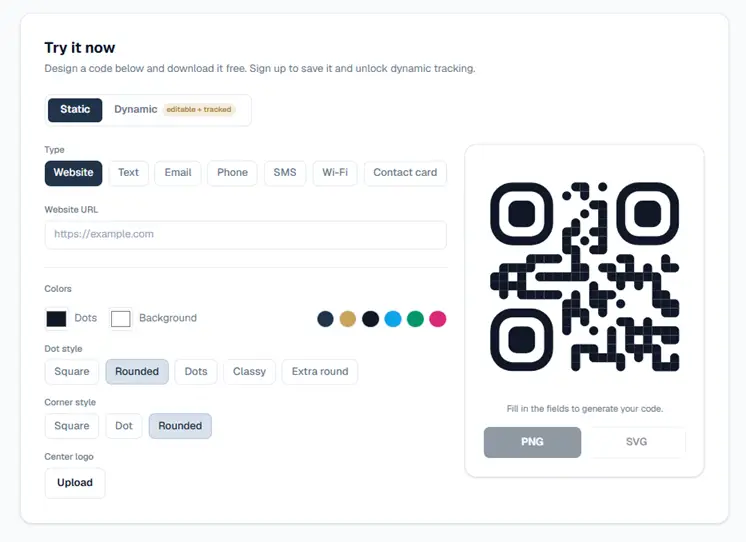Set dot style to Extra round
This screenshot has width=746, height=542.
(x=320, y=372)
